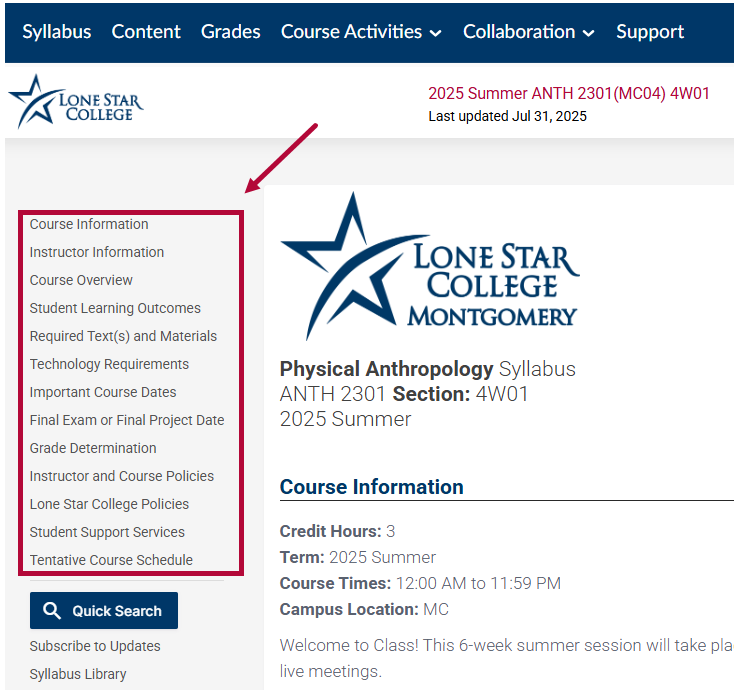Open Instructor and Course Policies

(122, 476)
